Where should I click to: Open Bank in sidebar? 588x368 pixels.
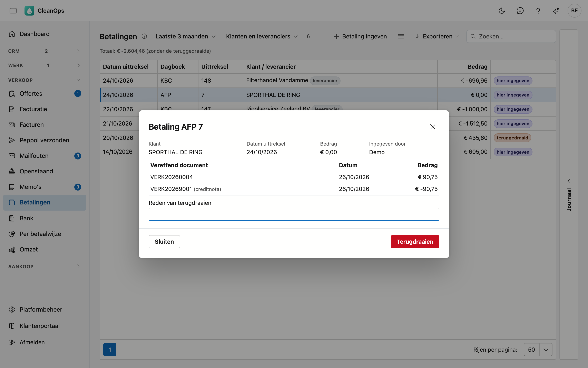click(45, 218)
